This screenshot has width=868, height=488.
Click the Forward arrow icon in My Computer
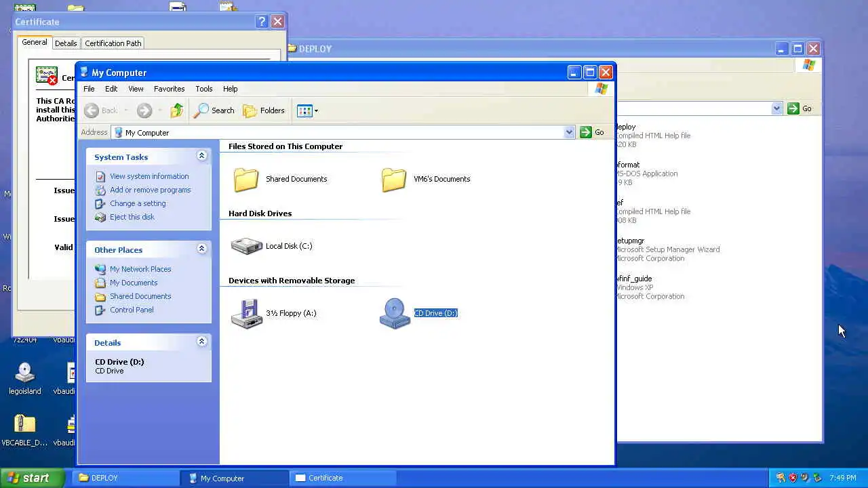click(144, 110)
